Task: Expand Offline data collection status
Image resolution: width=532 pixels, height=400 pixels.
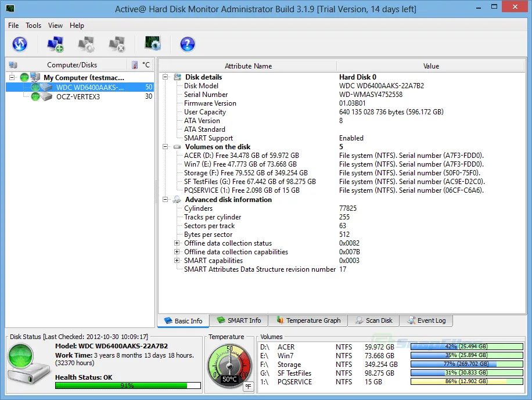Action: (177, 243)
